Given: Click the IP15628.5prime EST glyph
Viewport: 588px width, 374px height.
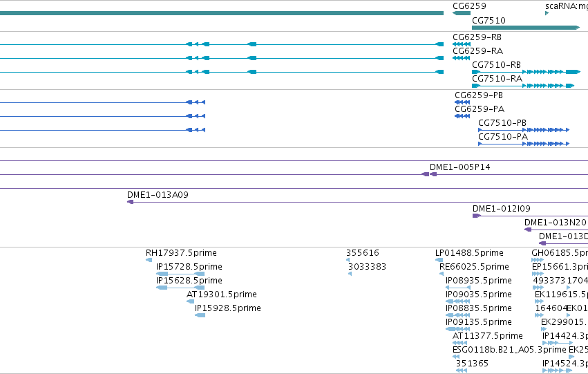Looking at the screenshot, I should point(180,288).
